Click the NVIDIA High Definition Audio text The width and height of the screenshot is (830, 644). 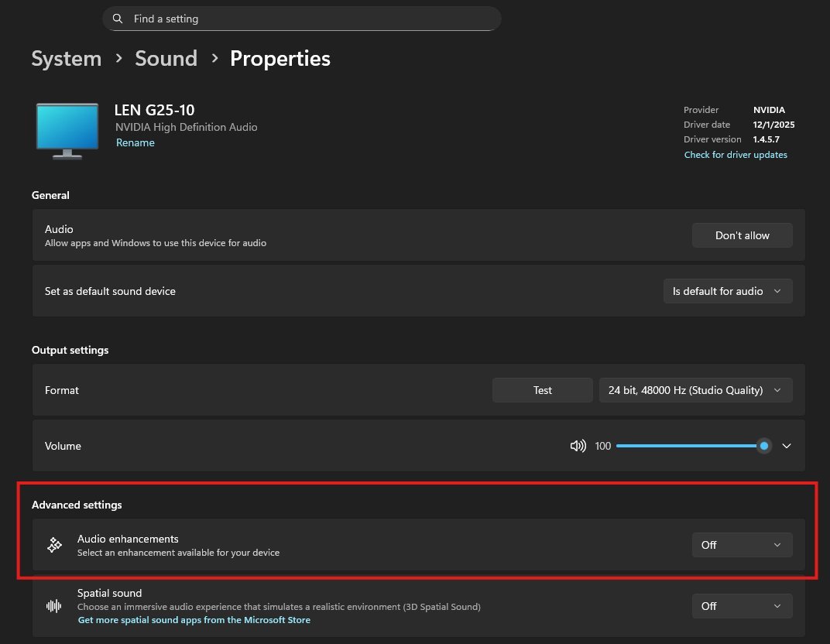pyautogui.click(x=187, y=127)
